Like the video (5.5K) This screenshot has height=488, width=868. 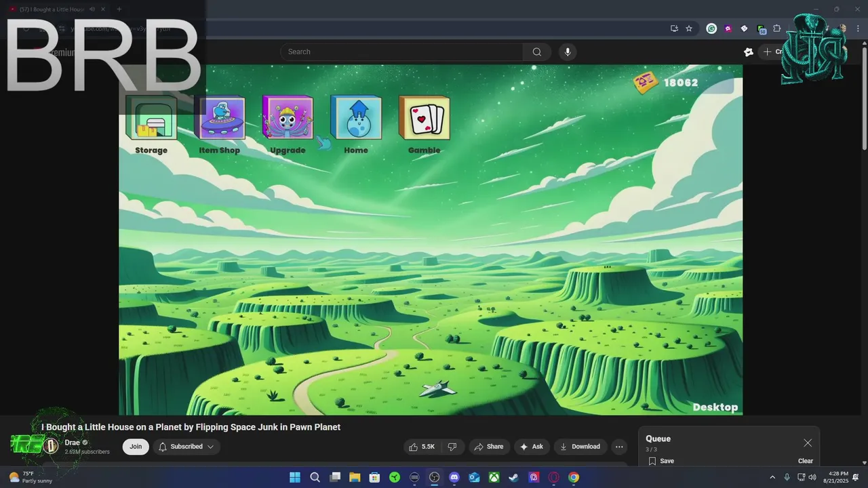(422, 447)
